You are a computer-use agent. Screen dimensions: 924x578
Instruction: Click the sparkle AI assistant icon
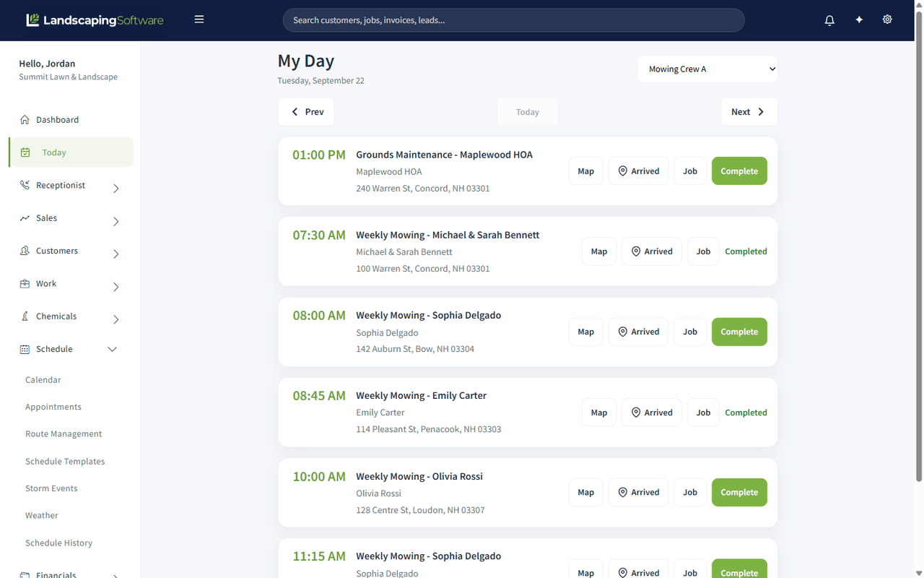click(859, 20)
